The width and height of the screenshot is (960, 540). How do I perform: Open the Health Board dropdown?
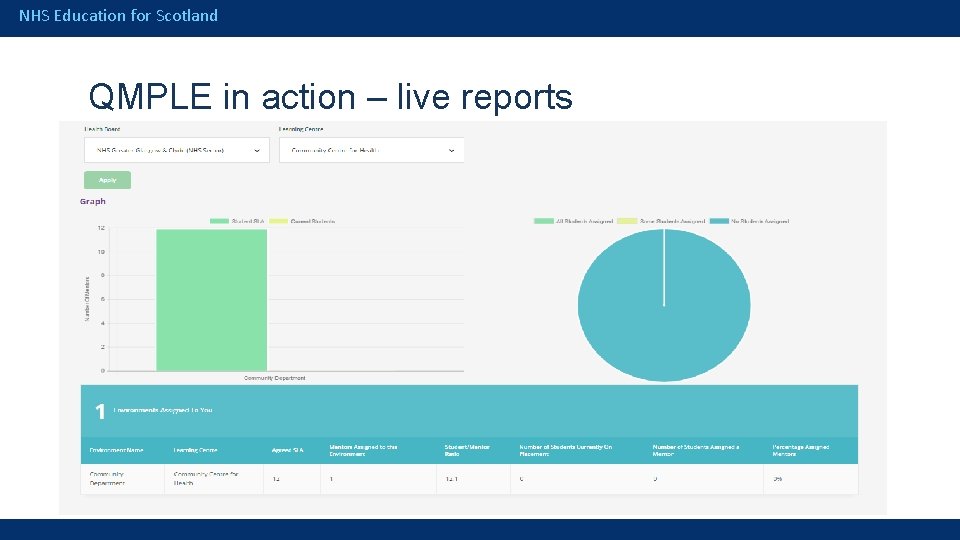pos(176,150)
